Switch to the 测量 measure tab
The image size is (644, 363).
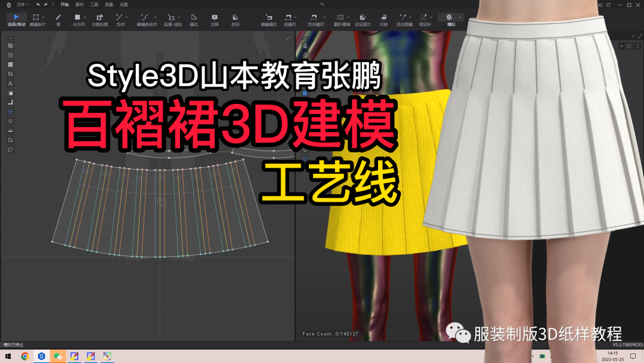[109, 5]
